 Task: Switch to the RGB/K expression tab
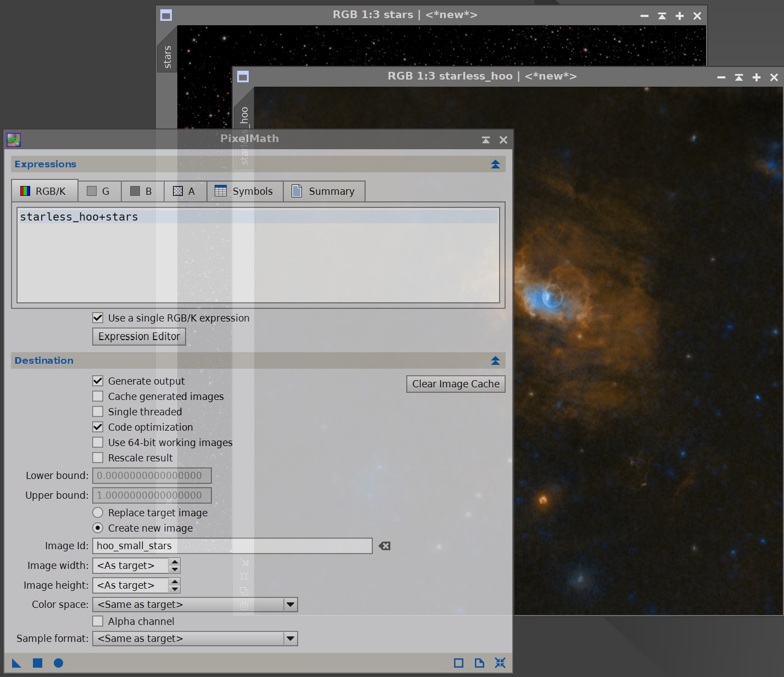[44, 191]
